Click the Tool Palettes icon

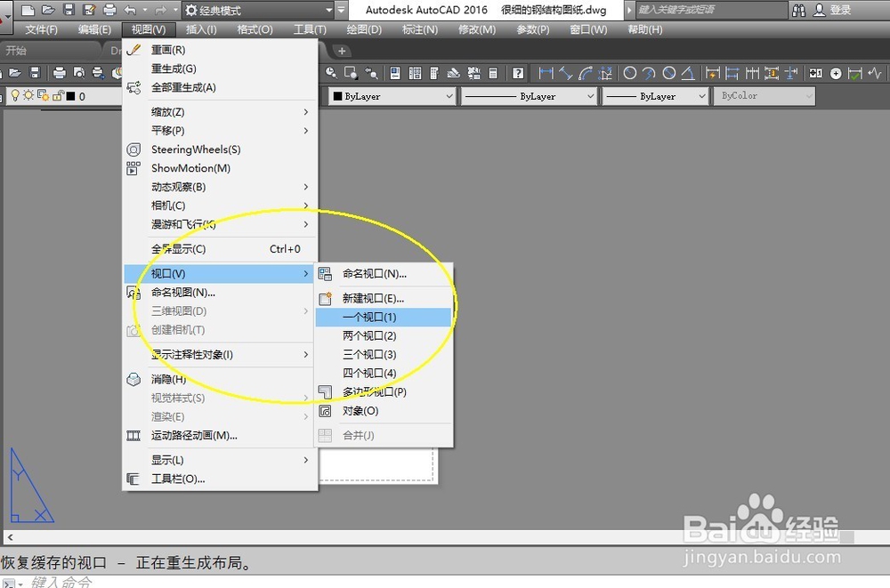pos(434,73)
